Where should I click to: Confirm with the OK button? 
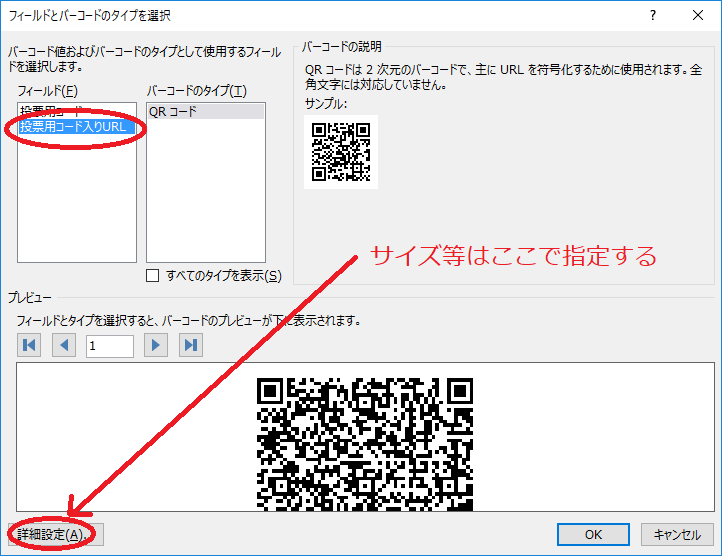(x=593, y=534)
